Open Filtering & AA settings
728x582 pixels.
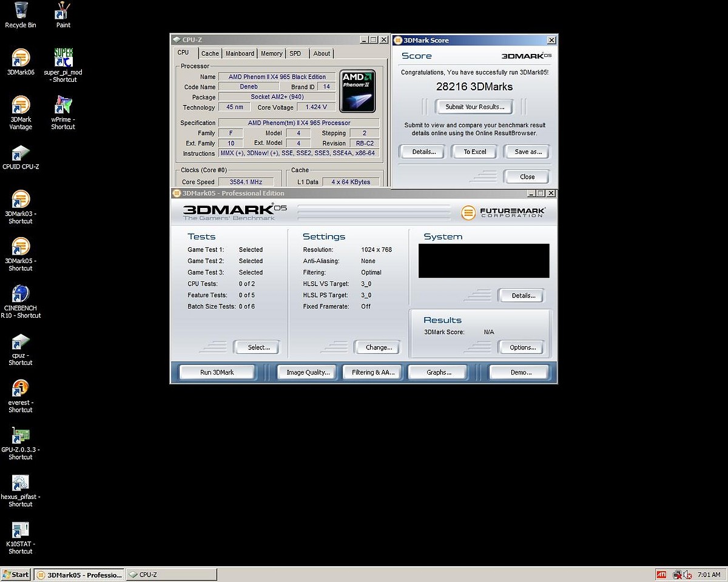tap(373, 372)
